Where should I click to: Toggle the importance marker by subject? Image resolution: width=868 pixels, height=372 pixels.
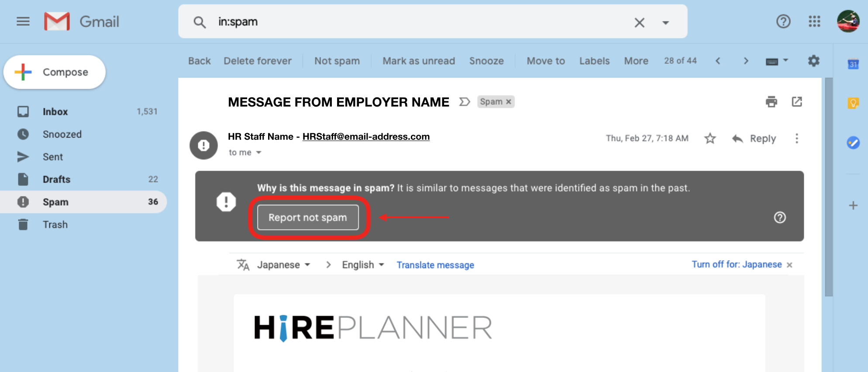[x=465, y=102]
